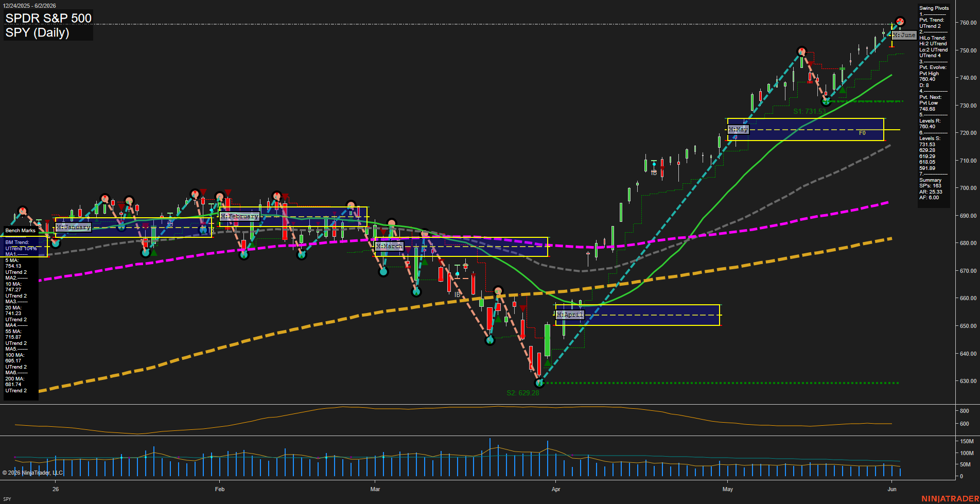980x504 pixels.
Task: Click the pivot low marker above S1 line
Action: [x=826, y=101]
